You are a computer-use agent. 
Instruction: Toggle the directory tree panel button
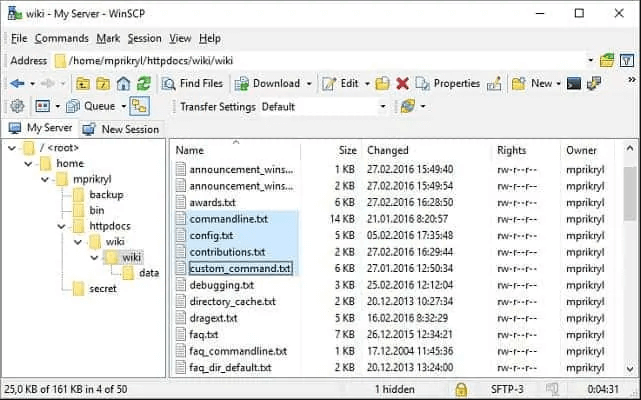coord(139,106)
